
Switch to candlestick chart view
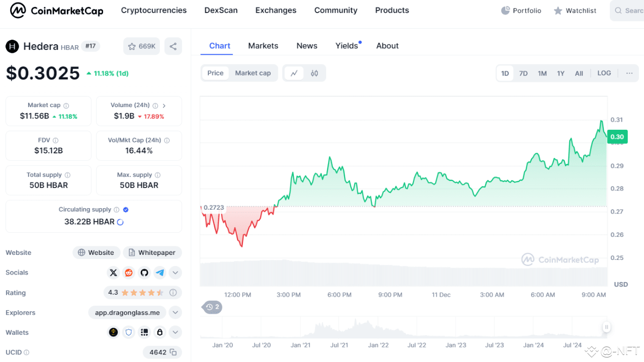pos(314,73)
